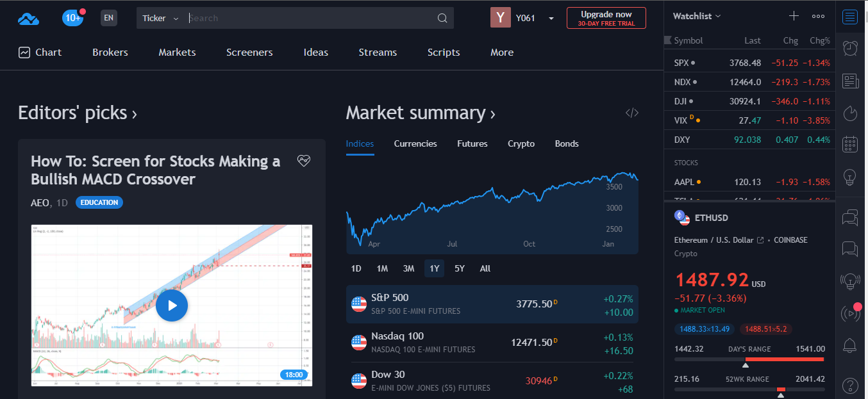The width and height of the screenshot is (868, 399).
Task: Open the Markets menu
Action: [x=178, y=53]
